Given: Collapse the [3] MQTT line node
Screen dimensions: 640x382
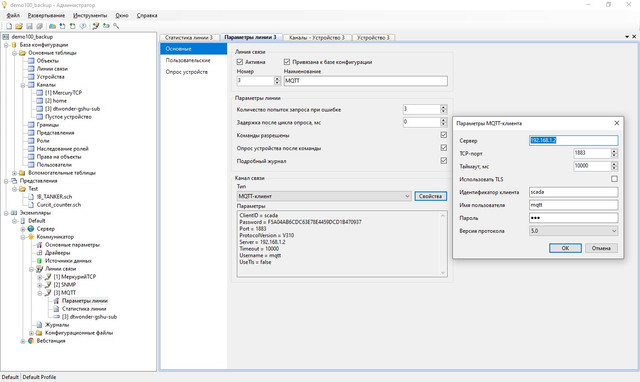Looking at the screenshot, I should tap(40, 293).
